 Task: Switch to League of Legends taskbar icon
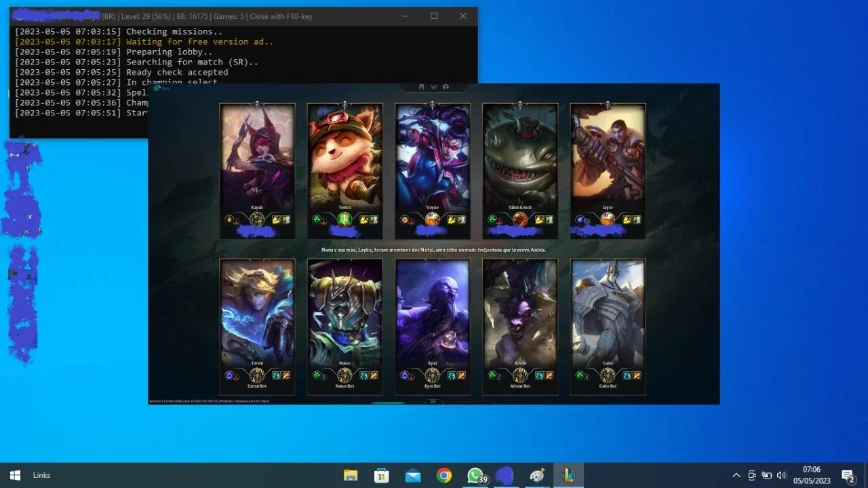click(x=568, y=475)
